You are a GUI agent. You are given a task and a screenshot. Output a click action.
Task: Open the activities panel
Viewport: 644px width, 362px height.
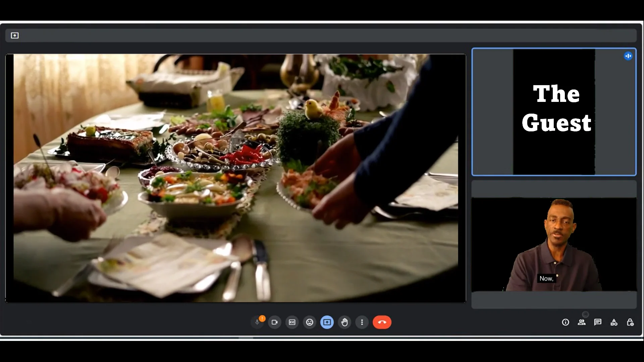point(614,322)
